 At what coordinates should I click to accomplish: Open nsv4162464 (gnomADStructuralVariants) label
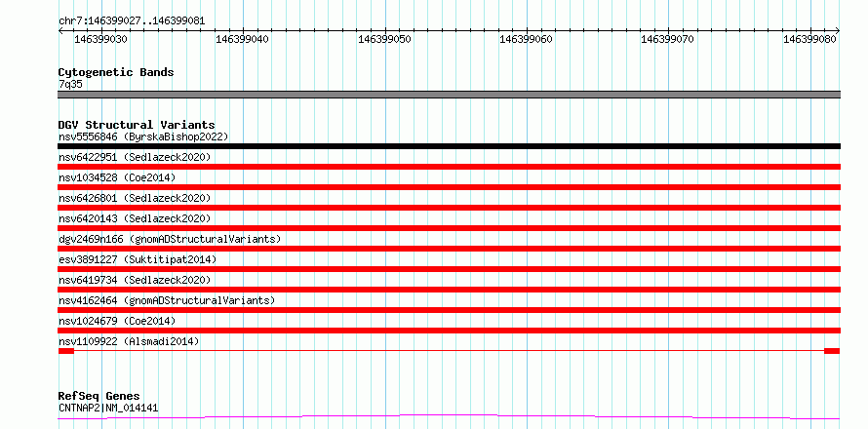point(167,300)
